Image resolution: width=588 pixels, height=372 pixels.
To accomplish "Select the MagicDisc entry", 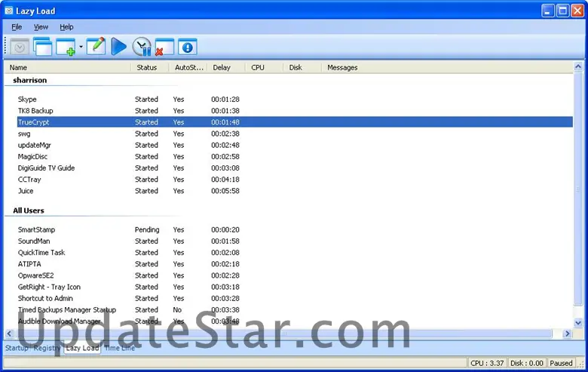I will (x=32, y=156).
